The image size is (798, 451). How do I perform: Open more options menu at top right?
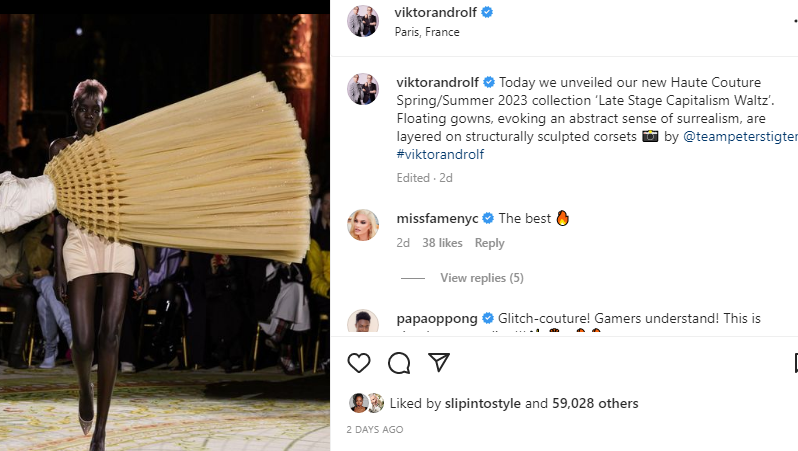[x=795, y=21]
